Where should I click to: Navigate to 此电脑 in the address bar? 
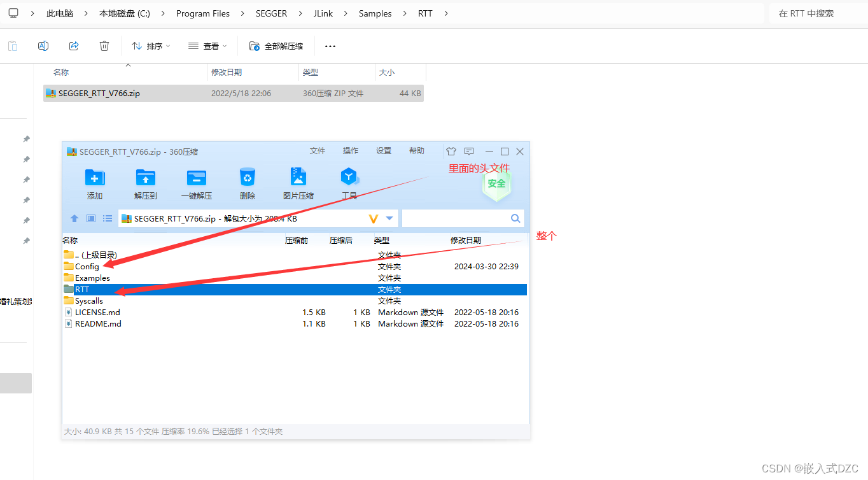point(60,13)
